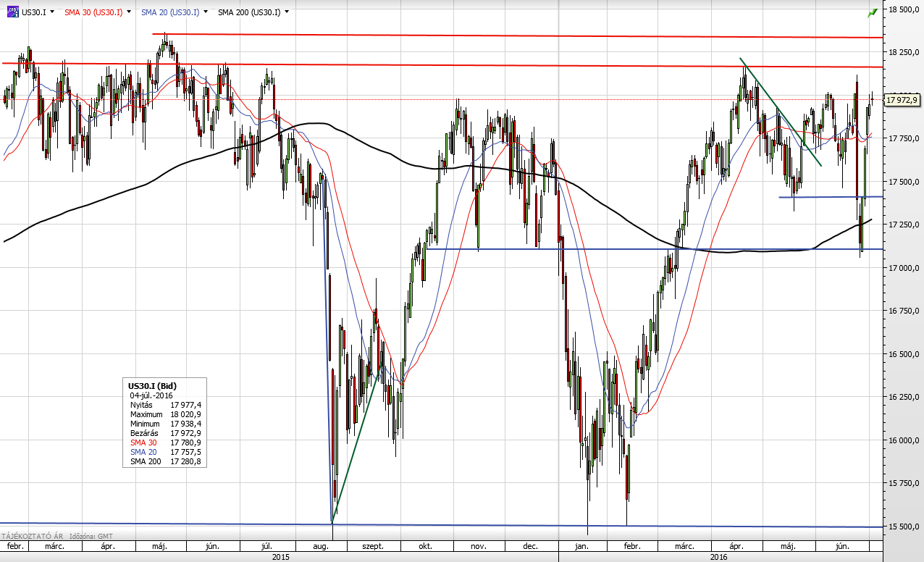Open the SMA 200 (US30.I) indicator dropdown
924x562 pixels.
[287, 12]
